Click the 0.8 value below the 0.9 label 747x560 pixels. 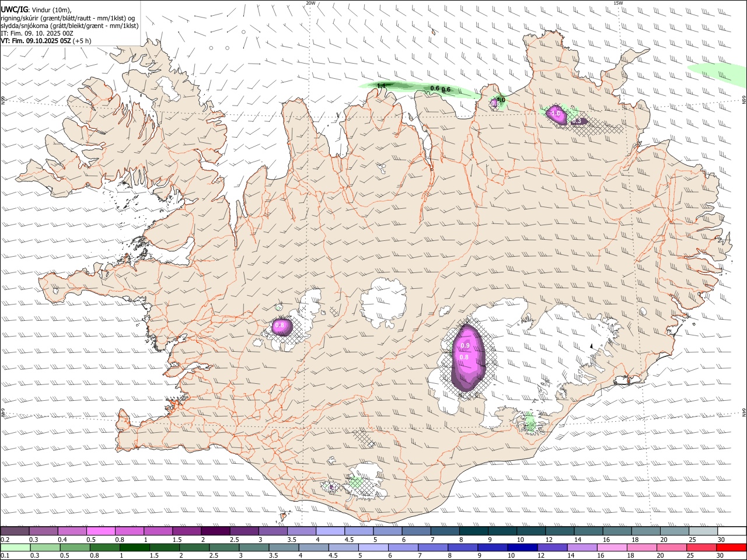click(465, 357)
